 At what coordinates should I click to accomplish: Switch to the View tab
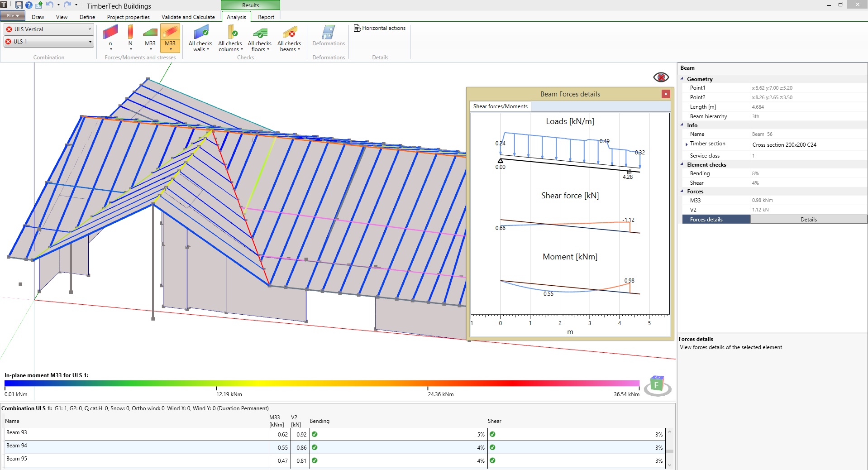pos(62,17)
